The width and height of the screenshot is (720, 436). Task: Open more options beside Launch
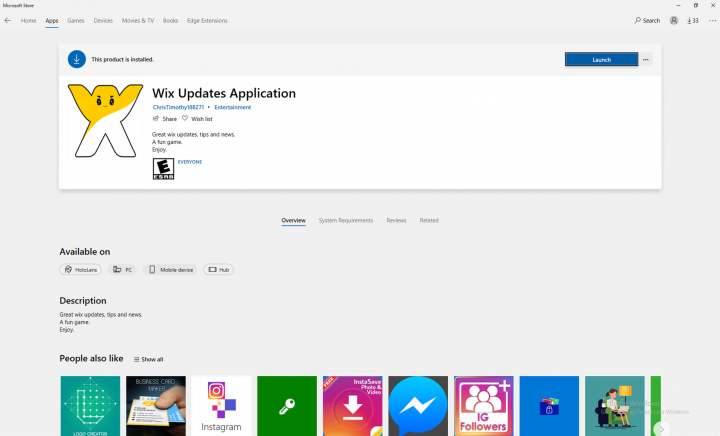[646, 59]
